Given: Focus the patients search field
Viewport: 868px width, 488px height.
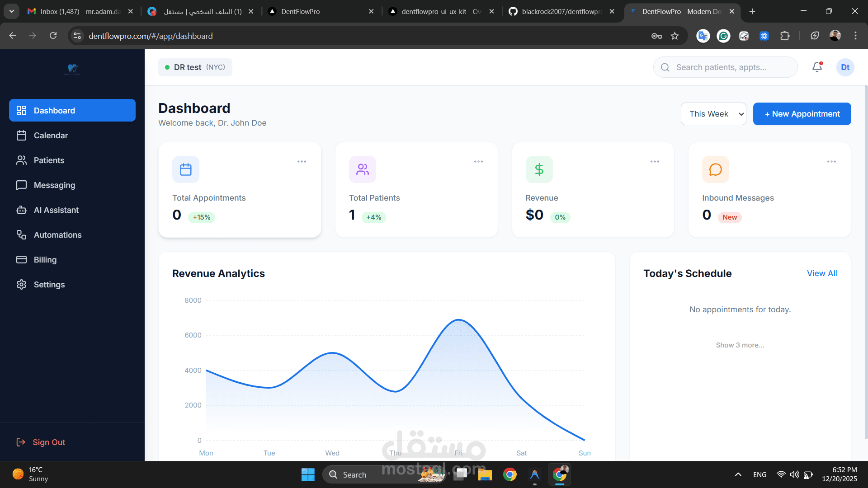Looking at the screenshot, I should (x=725, y=67).
